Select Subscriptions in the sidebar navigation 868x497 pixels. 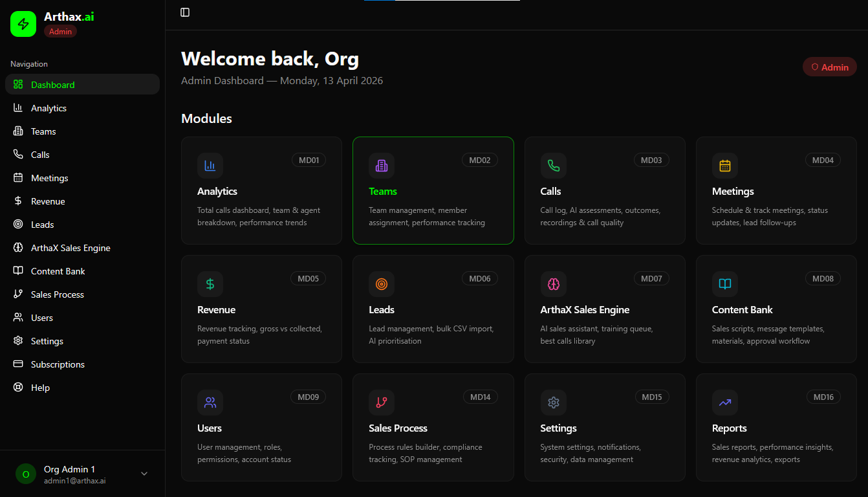(58, 364)
